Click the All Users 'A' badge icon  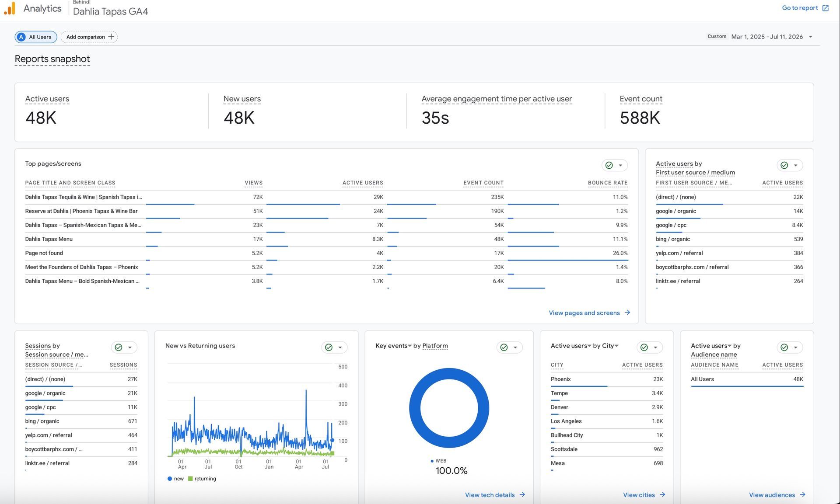21,37
